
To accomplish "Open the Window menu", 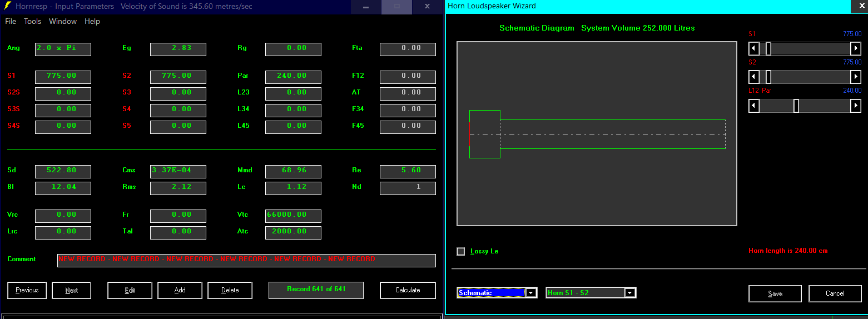I will (63, 21).
